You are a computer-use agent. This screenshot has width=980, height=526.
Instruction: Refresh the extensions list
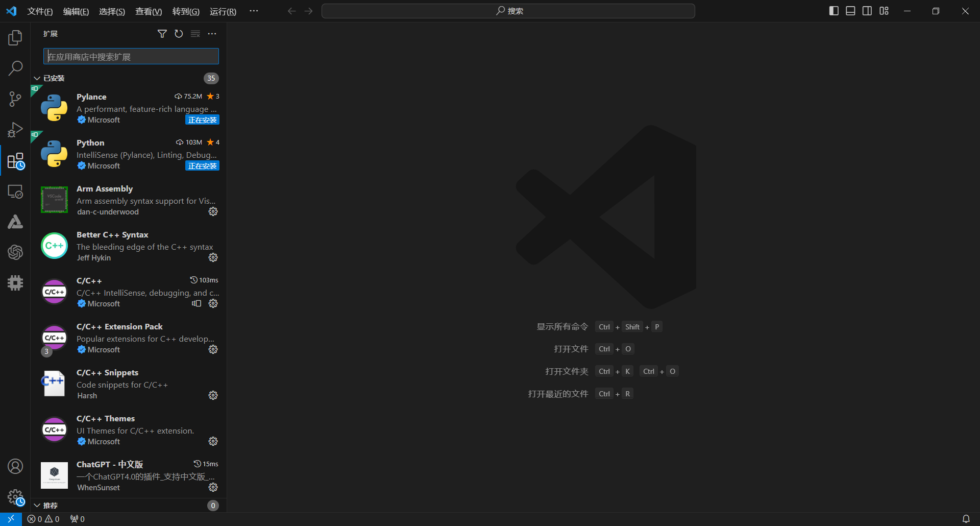(x=179, y=34)
